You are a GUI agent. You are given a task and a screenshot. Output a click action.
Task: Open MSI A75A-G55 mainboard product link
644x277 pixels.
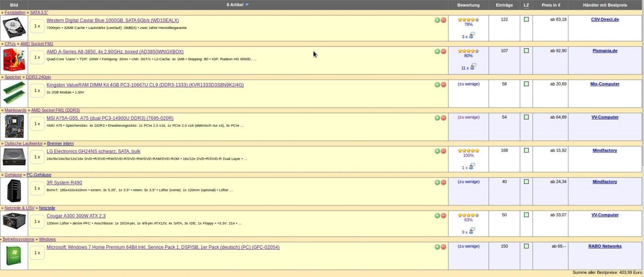pos(110,118)
